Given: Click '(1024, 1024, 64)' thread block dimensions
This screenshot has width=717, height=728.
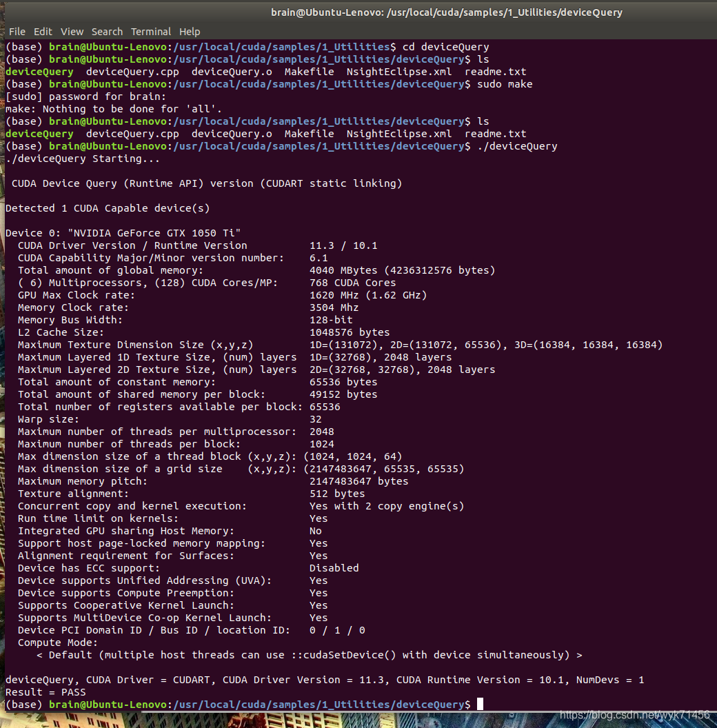Looking at the screenshot, I should click(352, 456).
